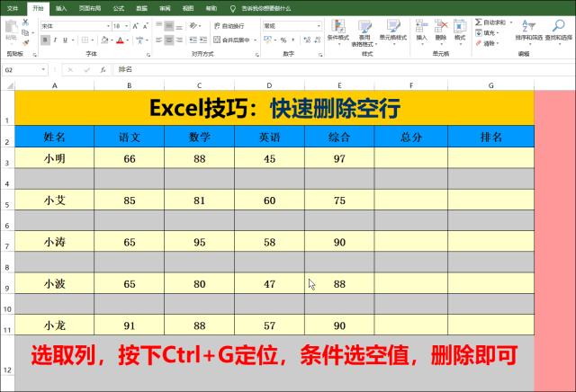Toggle align text left
The image size is (576, 392).
(x=159, y=40)
